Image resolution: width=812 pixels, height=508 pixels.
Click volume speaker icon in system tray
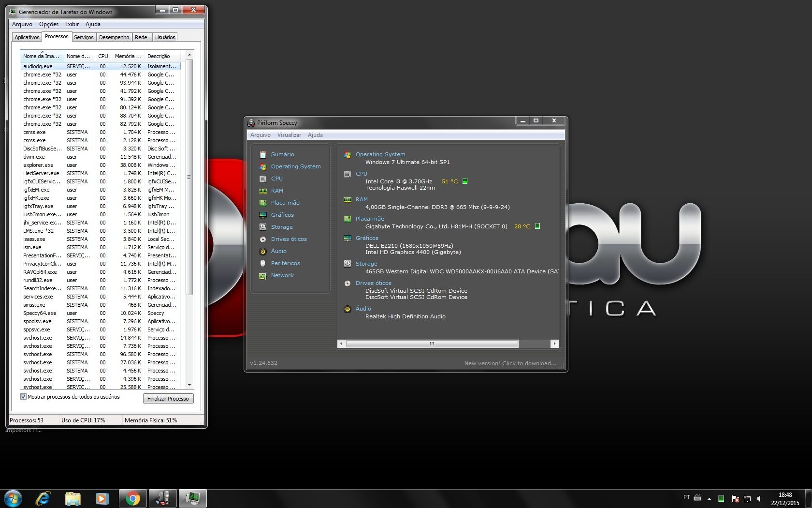[759, 499]
